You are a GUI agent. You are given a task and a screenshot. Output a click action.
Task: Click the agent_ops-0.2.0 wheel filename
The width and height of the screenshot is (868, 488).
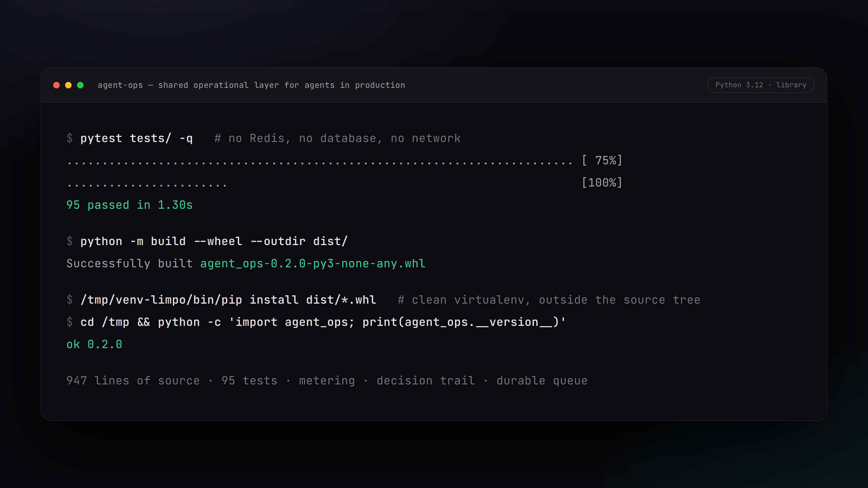coord(313,264)
